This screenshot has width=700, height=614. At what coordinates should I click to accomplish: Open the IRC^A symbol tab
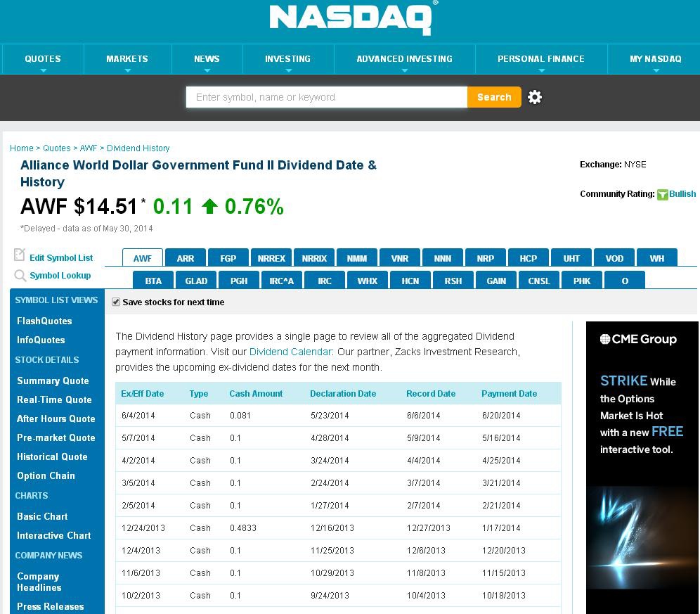pos(282,281)
